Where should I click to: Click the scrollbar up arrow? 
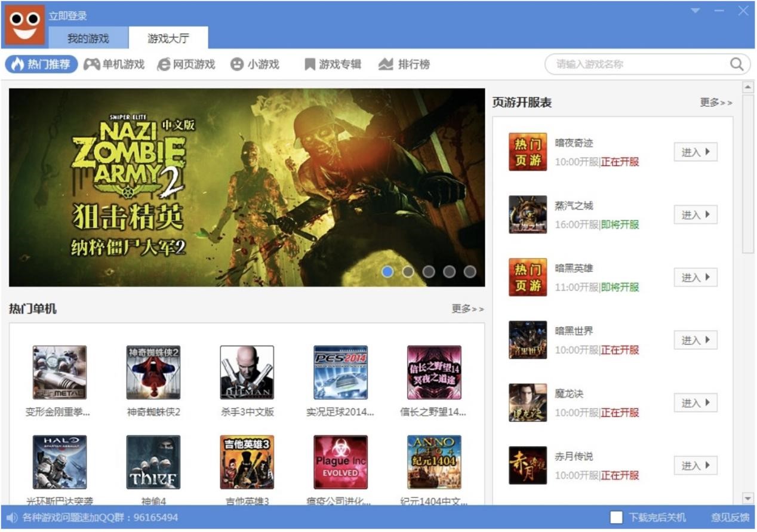(x=747, y=88)
